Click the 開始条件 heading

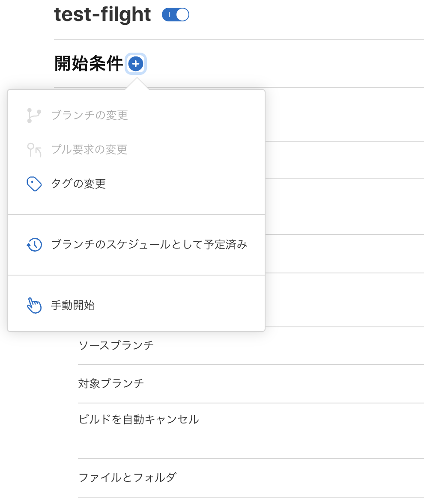tap(89, 63)
